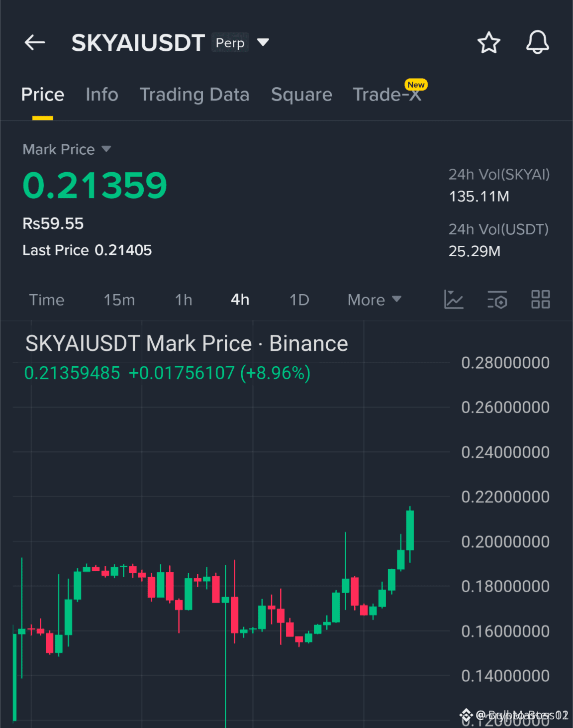This screenshot has height=728, width=573.
Task: Select the 1D chart interval
Action: tap(299, 300)
